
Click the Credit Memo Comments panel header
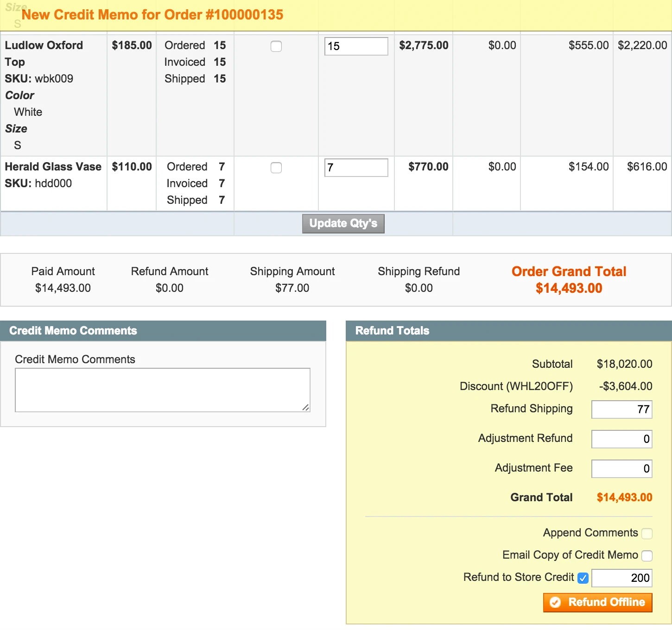[73, 330]
